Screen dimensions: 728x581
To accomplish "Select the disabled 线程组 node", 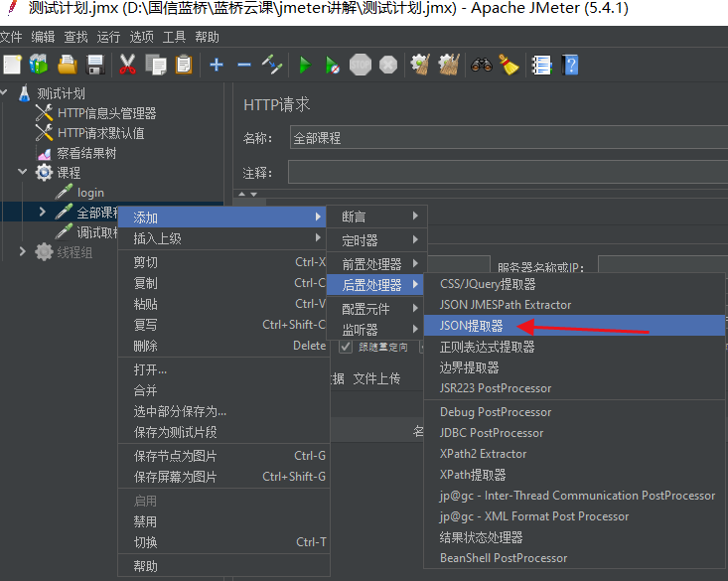I will tap(74, 252).
